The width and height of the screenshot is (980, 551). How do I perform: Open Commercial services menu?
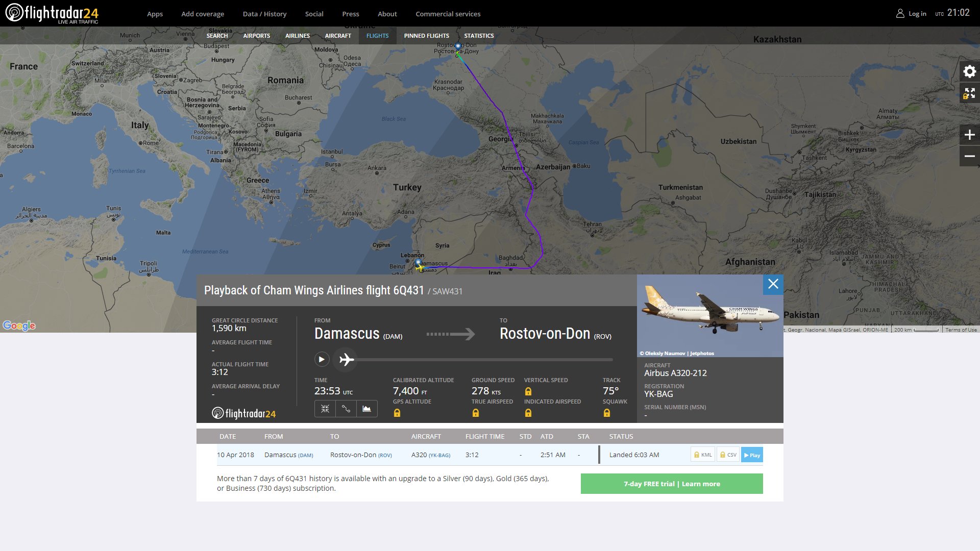(x=448, y=14)
